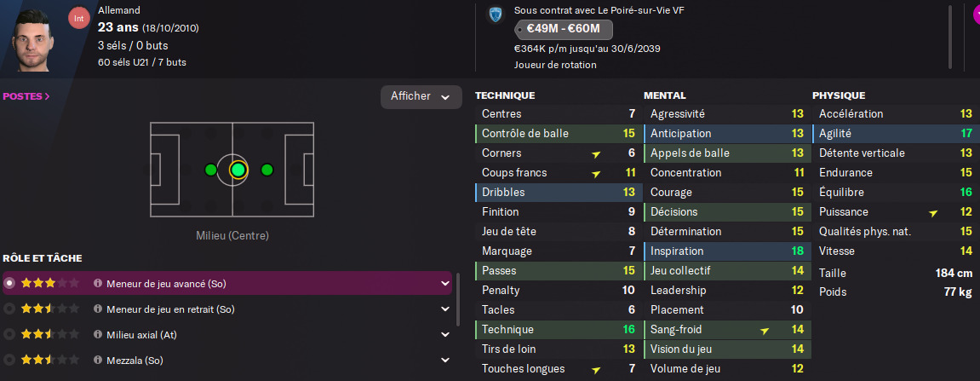
Task: Click the player face portrait
Action: [32, 39]
